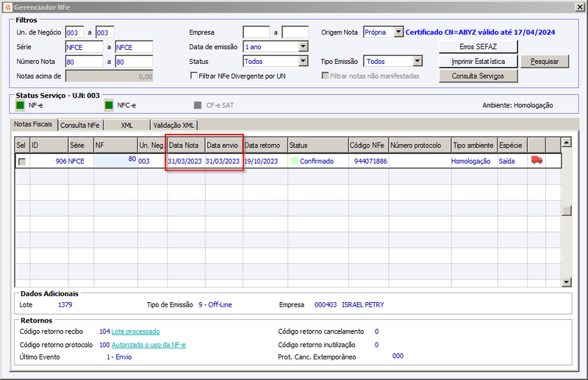Switch to the Consulta NFe tab
This screenshot has width=588, height=380.
[80, 125]
